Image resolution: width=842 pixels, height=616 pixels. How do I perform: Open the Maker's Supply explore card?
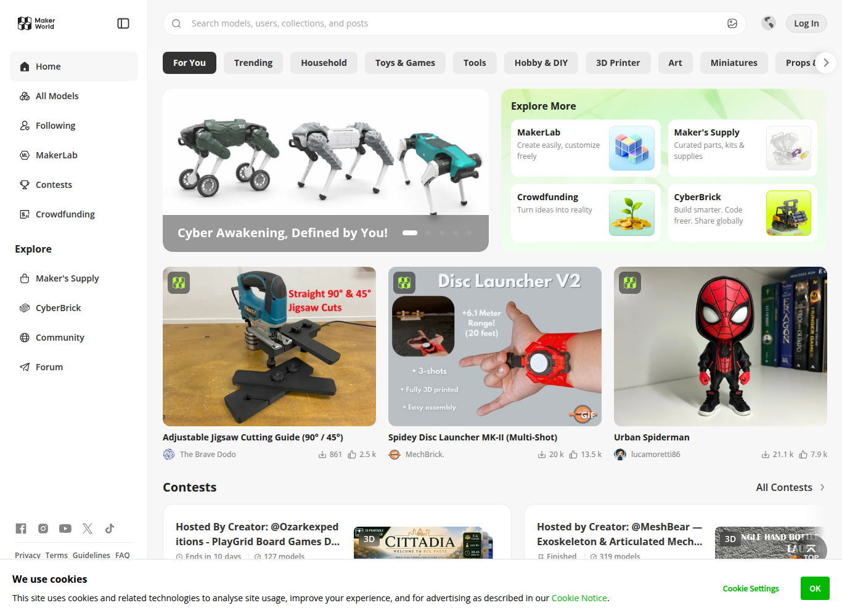[x=743, y=148]
